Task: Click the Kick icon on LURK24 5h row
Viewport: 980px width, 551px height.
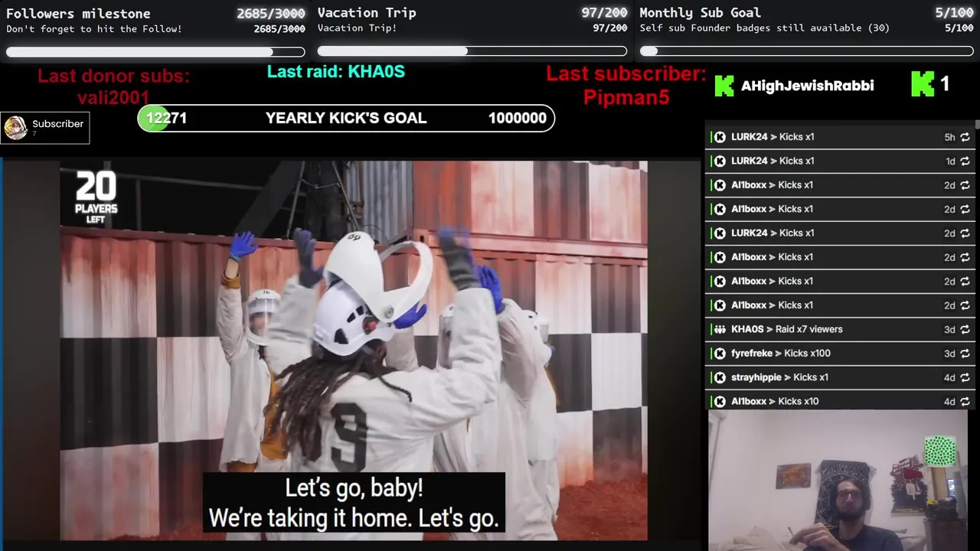Action: pos(720,137)
